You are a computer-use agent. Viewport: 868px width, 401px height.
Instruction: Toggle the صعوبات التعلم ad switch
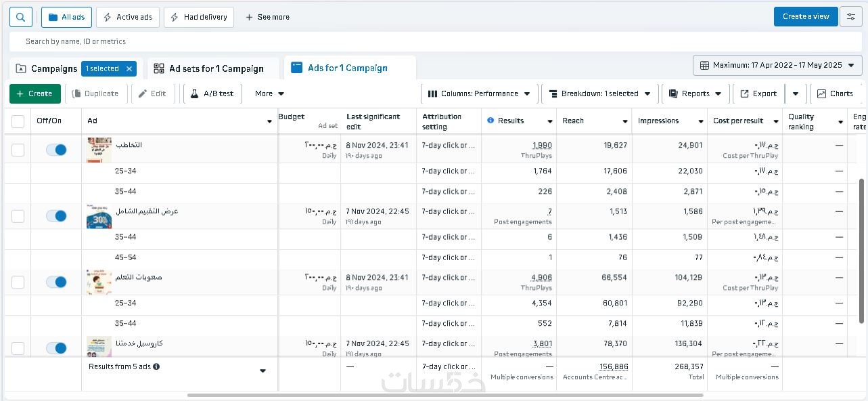pos(56,282)
